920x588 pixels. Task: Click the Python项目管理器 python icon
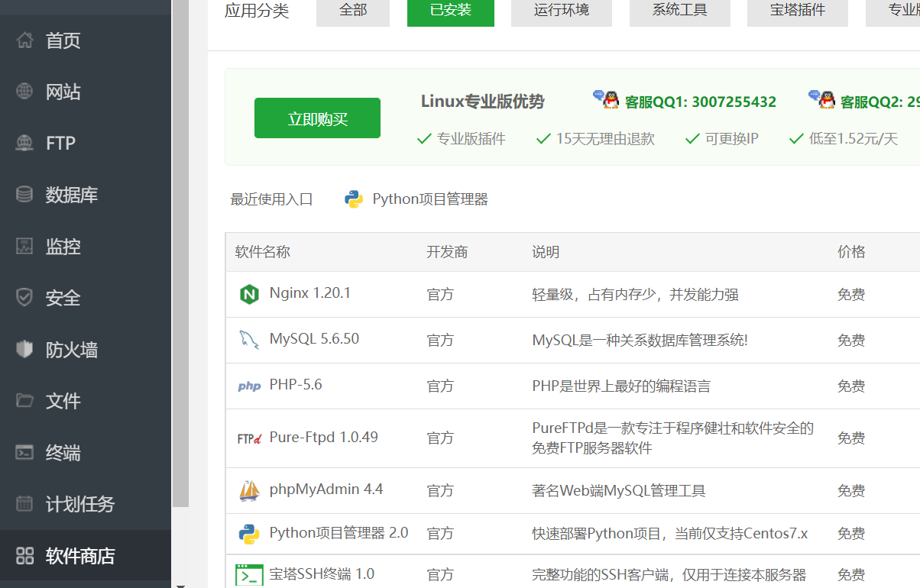[248, 533]
